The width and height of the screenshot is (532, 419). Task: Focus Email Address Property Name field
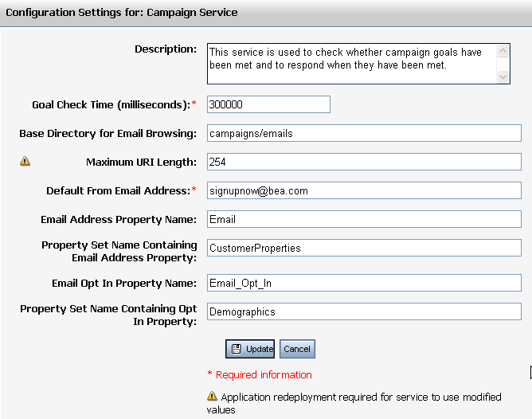pos(364,219)
